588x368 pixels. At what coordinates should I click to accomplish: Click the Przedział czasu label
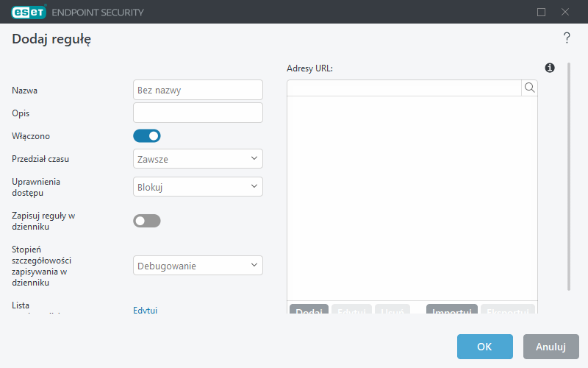click(40, 159)
